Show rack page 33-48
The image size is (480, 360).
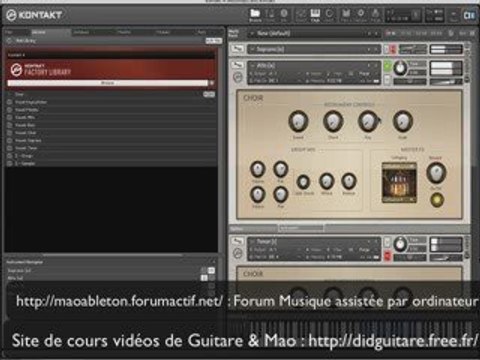click(421, 33)
